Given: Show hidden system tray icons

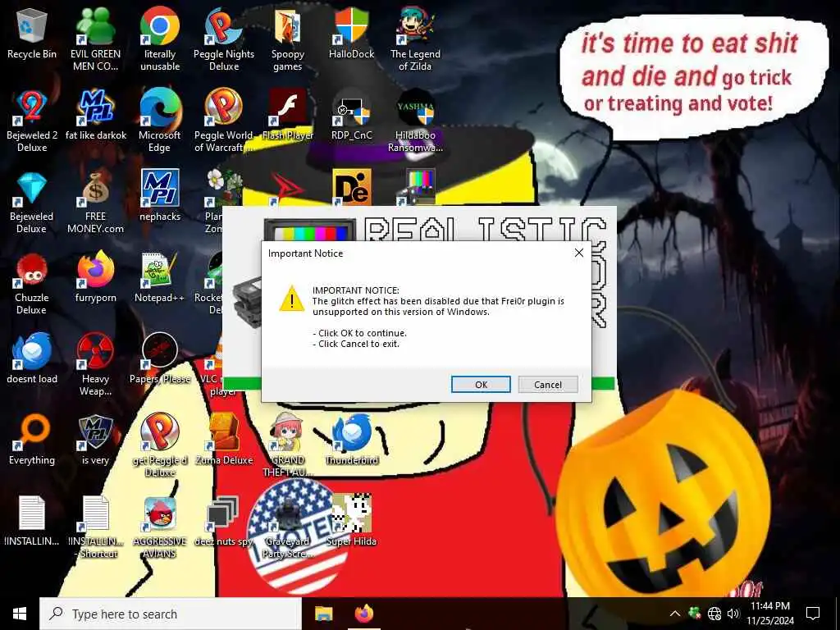Looking at the screenshot, I should point(675,614).
